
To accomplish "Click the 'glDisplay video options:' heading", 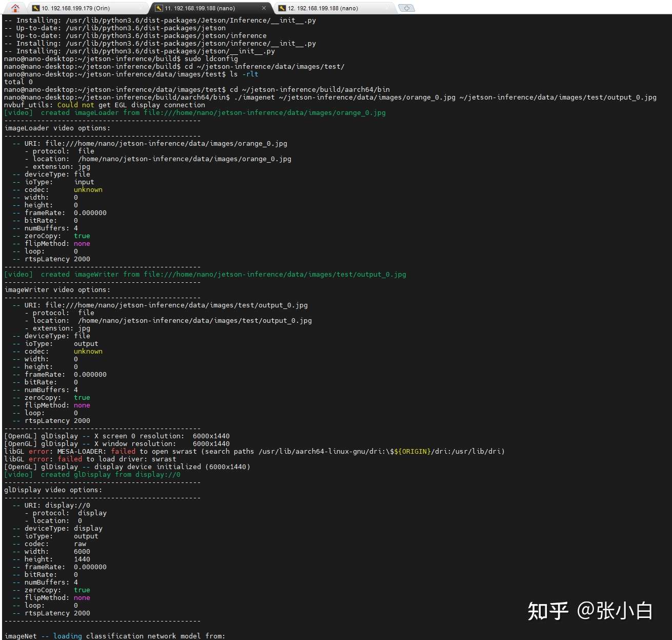I will [53, 490].
